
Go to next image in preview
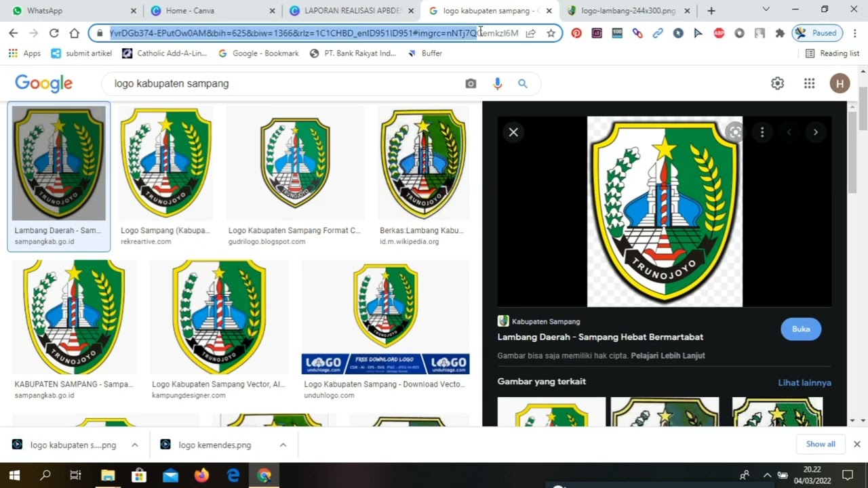point(816,132)
